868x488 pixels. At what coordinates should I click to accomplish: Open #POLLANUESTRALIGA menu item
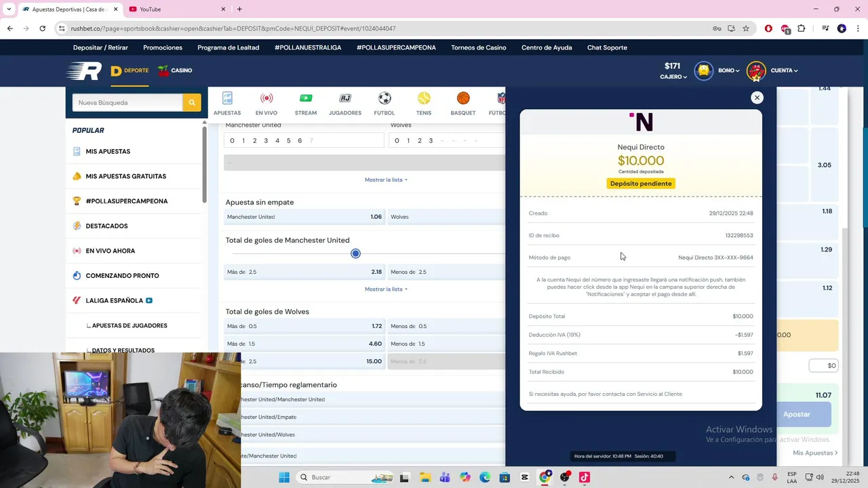pyautogui.click(x=308, y=47)
